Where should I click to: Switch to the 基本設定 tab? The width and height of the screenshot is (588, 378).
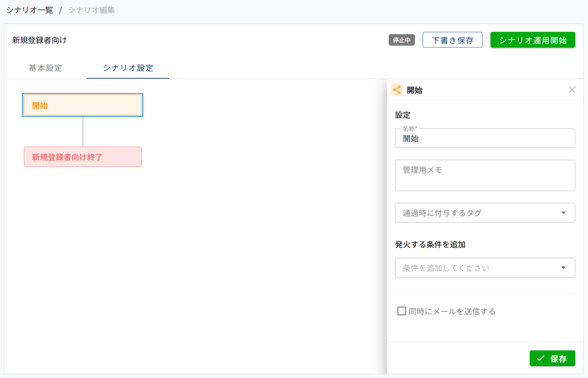tap(45, 68)
